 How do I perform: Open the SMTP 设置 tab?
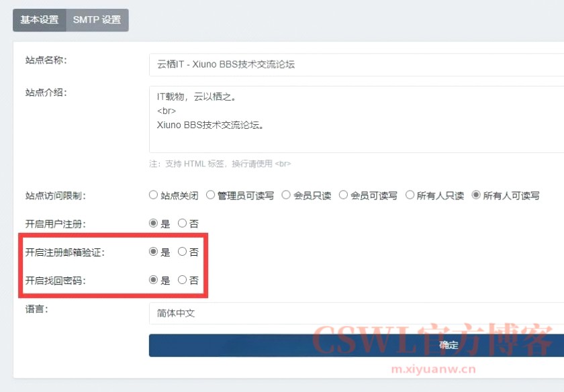[97, 20]
